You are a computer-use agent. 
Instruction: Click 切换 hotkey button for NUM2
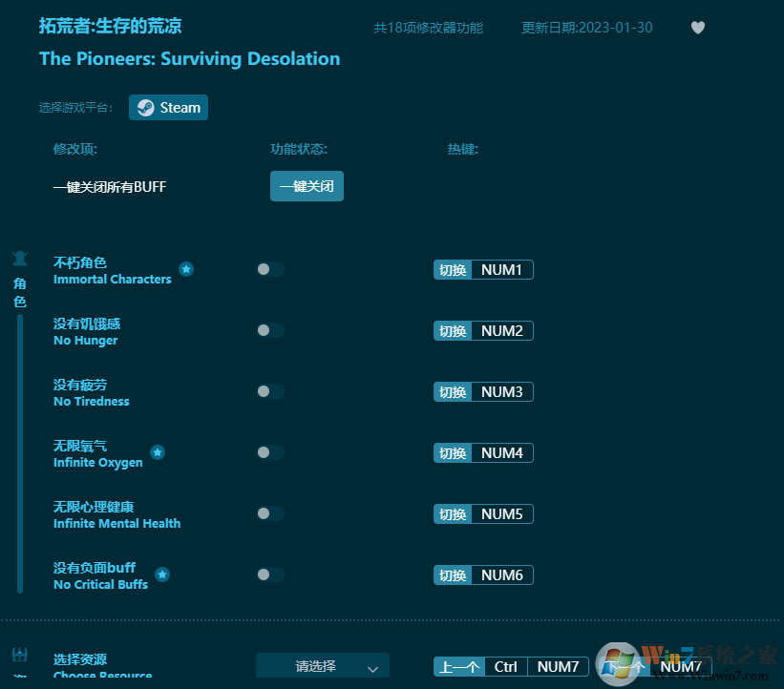tap(453, 331)
